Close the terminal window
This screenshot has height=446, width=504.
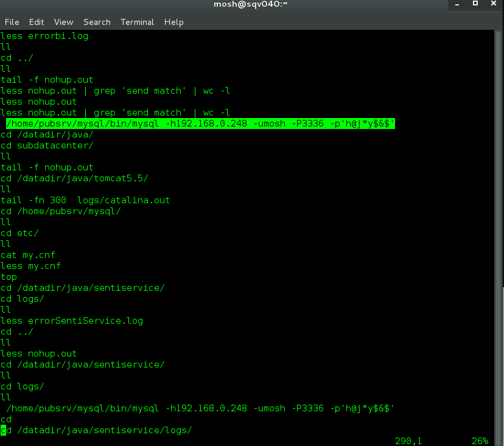(494, 4)
